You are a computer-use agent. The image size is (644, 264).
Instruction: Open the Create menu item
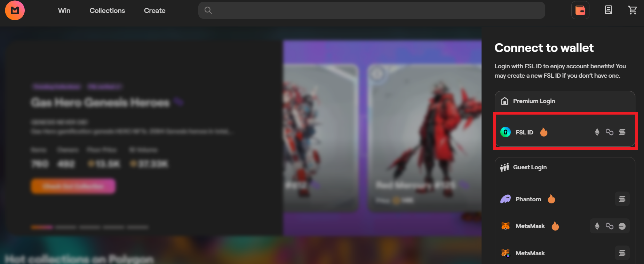(x=154, y=10)
